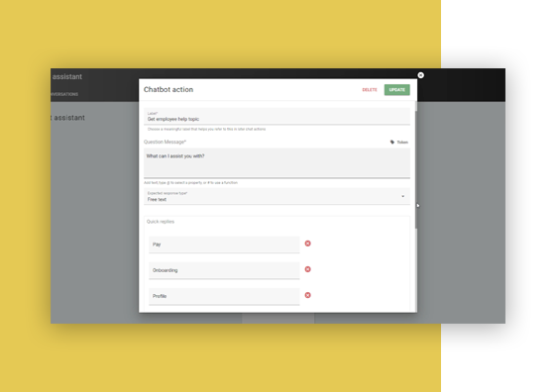Click into the Question Message text area
The height and width of the screenshot is (392, 557).
click(x=277, y=162)
